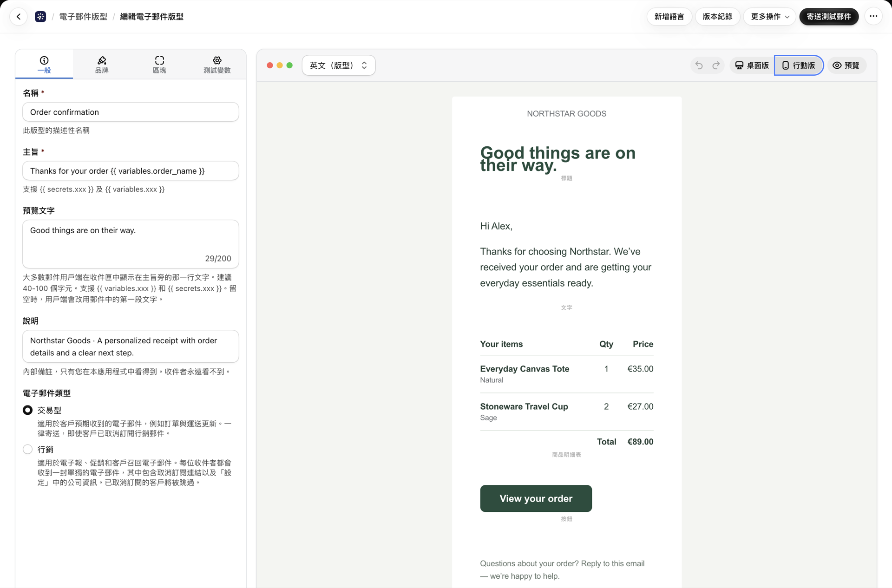Select the heading block "Good things are on their way."
This screenshot has width=892, height=588.
[x=557, y=159]
